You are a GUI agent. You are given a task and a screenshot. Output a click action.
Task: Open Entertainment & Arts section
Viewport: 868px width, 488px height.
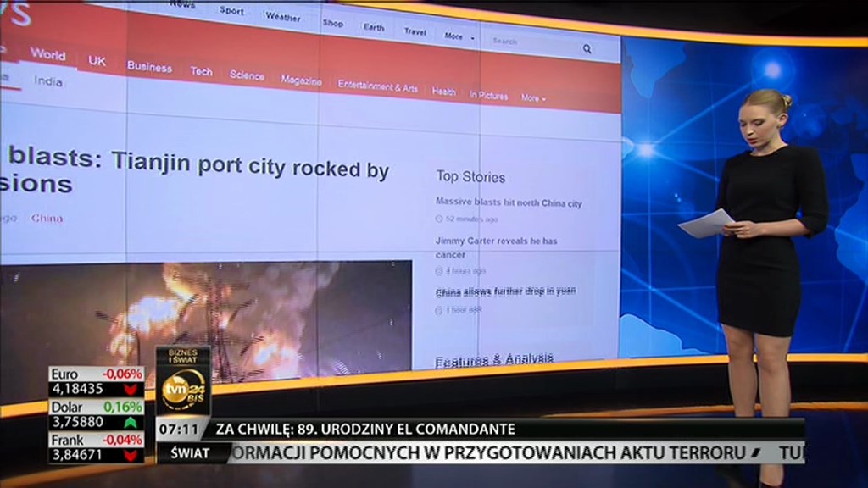[377, 86]
